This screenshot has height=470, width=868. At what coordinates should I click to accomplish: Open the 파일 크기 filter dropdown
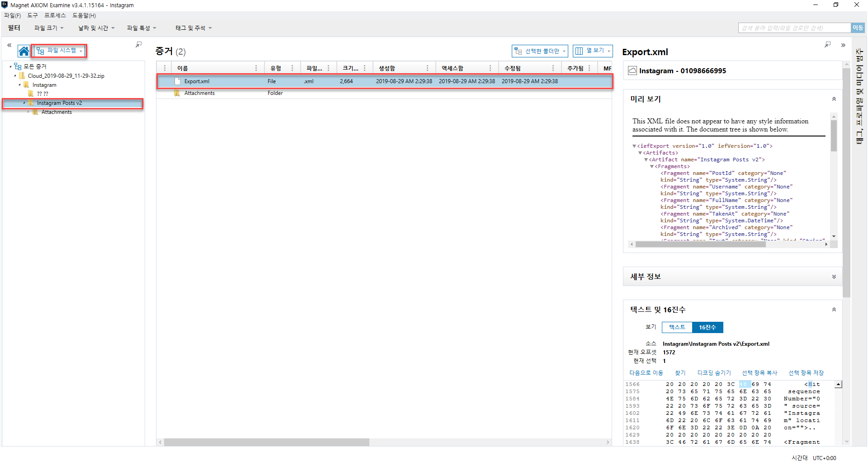(49, 28)
